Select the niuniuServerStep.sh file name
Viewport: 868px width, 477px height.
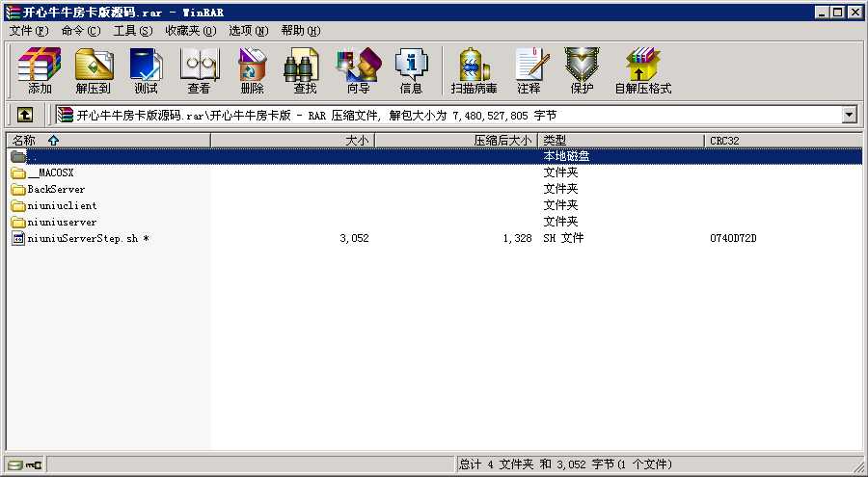click(x=88, y=239)
